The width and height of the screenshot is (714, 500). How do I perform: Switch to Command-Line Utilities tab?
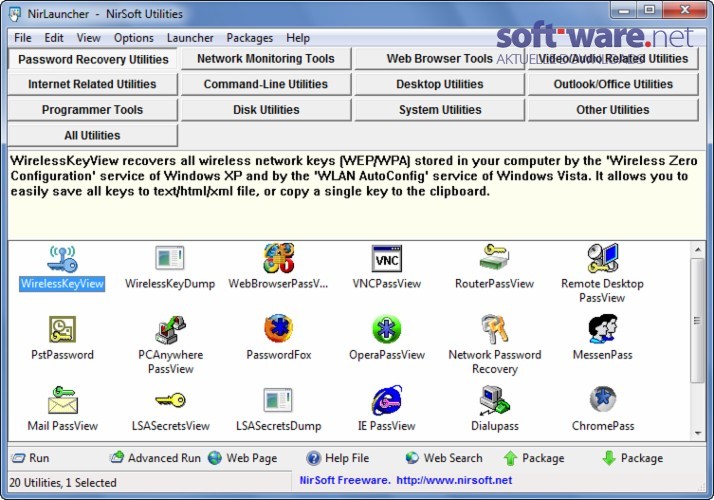coord(266,84)
